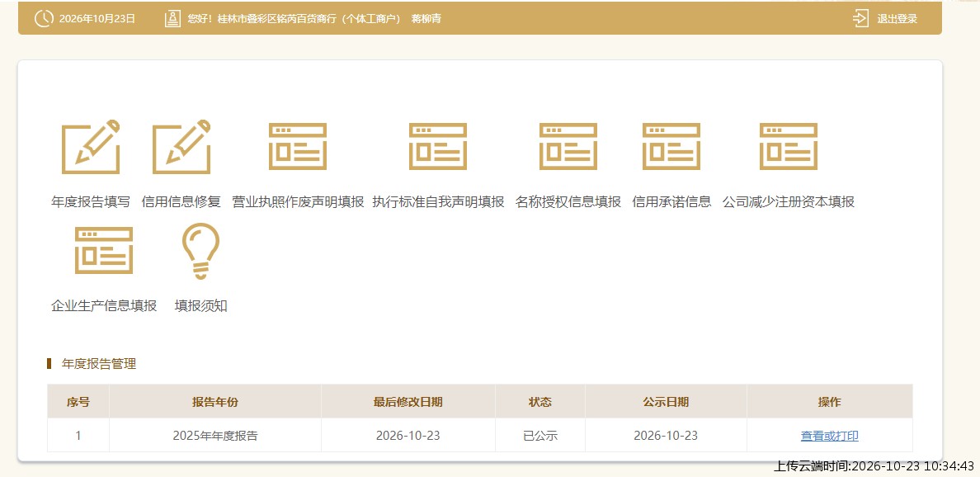Click the logout arrow icon beside 退出登录
980x477 pixels.
pos(860,18)
